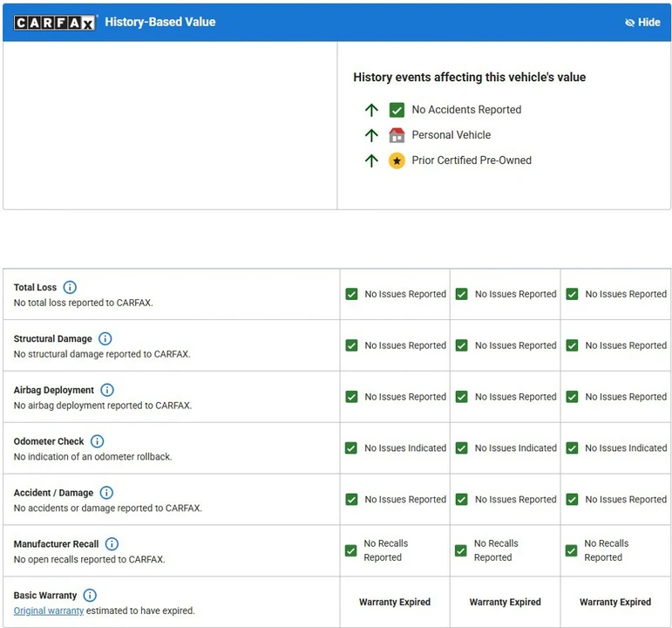The image size is (672, 628).
Task: Click the 'Prior Certified Pre-Owned' text
Action: [472, 160]
